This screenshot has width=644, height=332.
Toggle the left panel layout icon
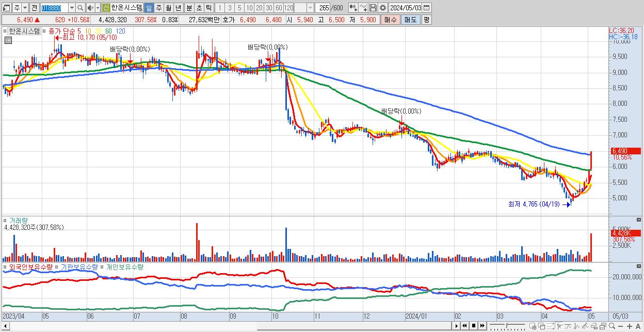pyautogui.click(x=6, y=8)
